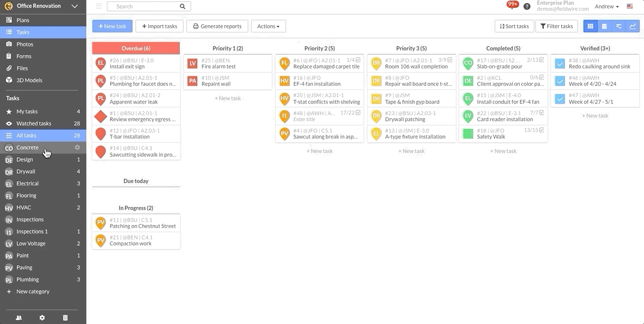This screenshot has width=644, height=324.
Task: Click the US flag language icon
Action: point(630,7)
